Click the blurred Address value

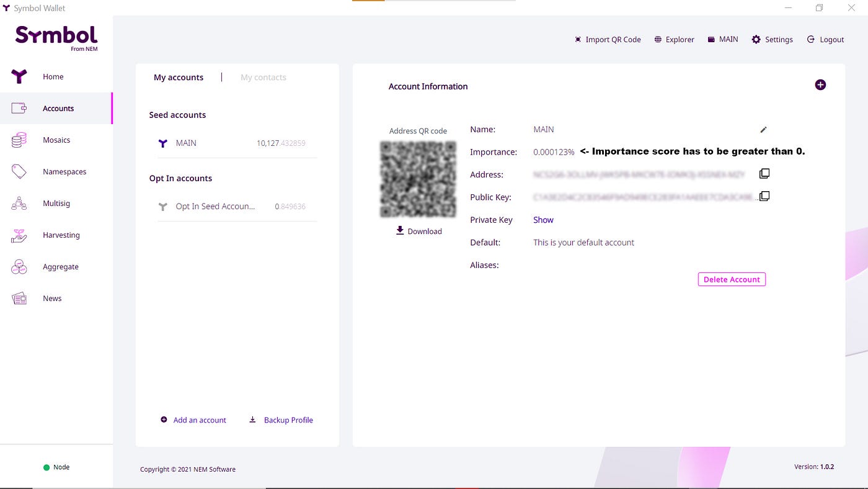(x=639, y=175)
